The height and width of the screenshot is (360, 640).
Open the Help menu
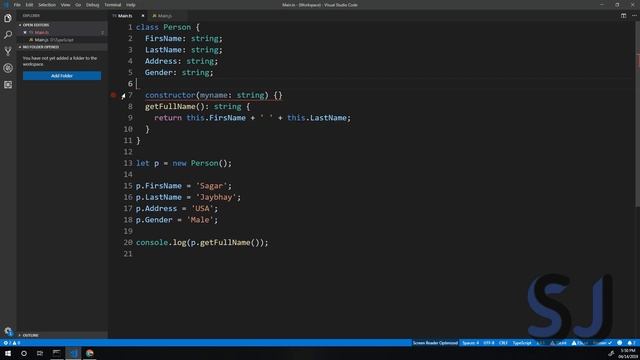tap(131, 5)
